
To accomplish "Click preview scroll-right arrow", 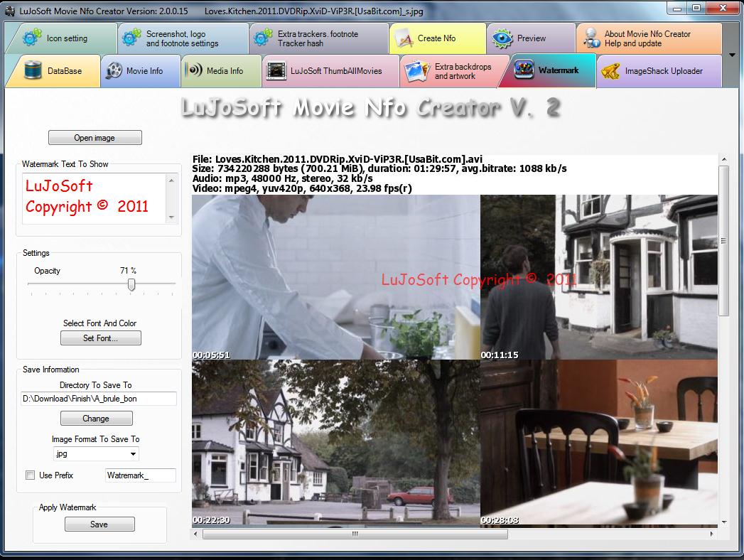I will tap(711, 534).
